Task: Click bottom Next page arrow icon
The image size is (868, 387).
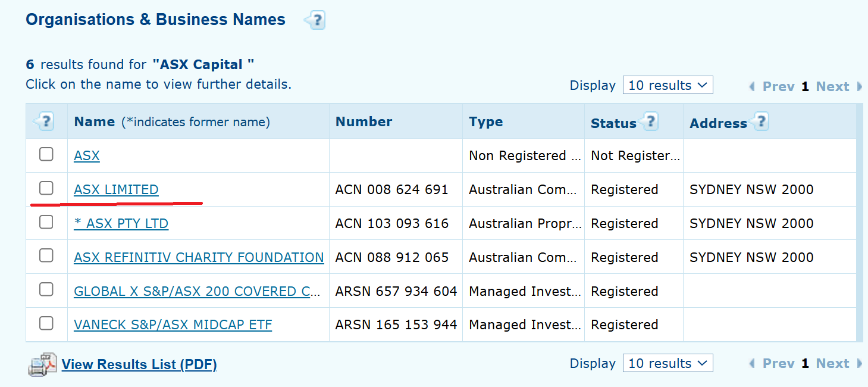Action: (x=859, y=364)
